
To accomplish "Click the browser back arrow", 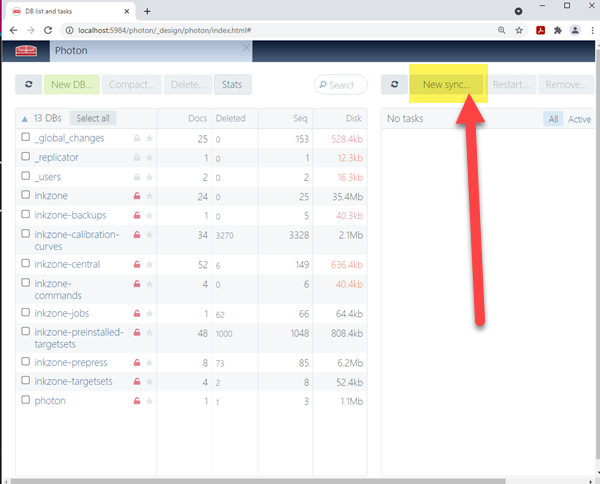I will coord(13,30).
